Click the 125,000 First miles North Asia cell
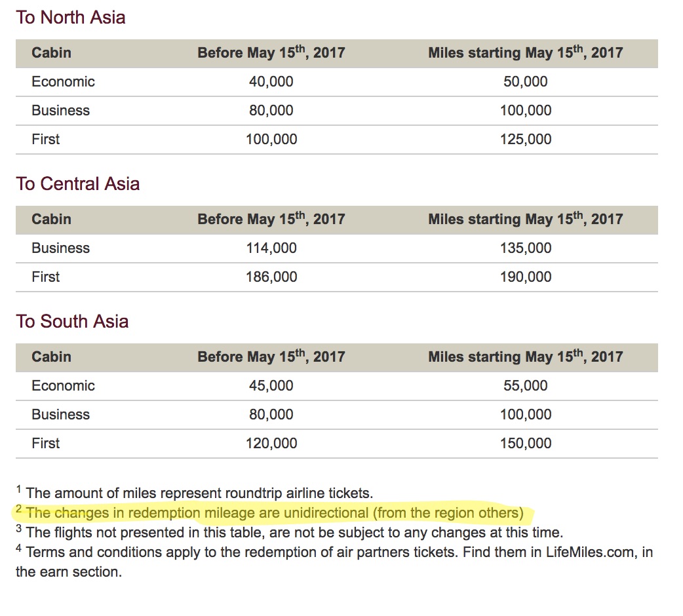 pyautogui.click(x=525, y=140)
